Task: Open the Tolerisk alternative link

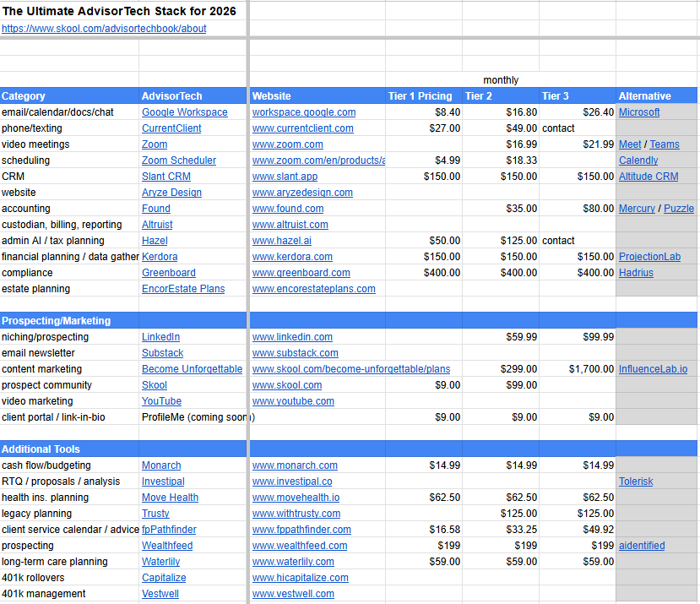Action: (636, 482)
